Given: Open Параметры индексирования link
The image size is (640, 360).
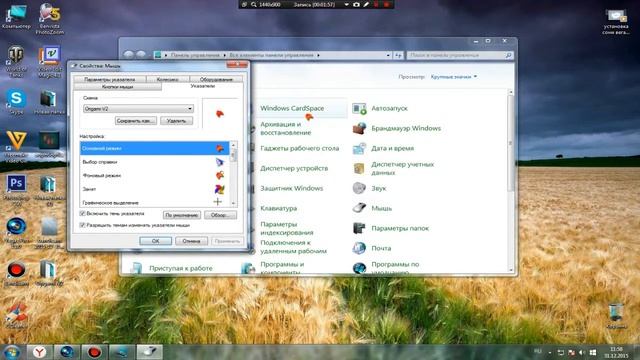Looking at the screenshot, I should coord(287,228).
